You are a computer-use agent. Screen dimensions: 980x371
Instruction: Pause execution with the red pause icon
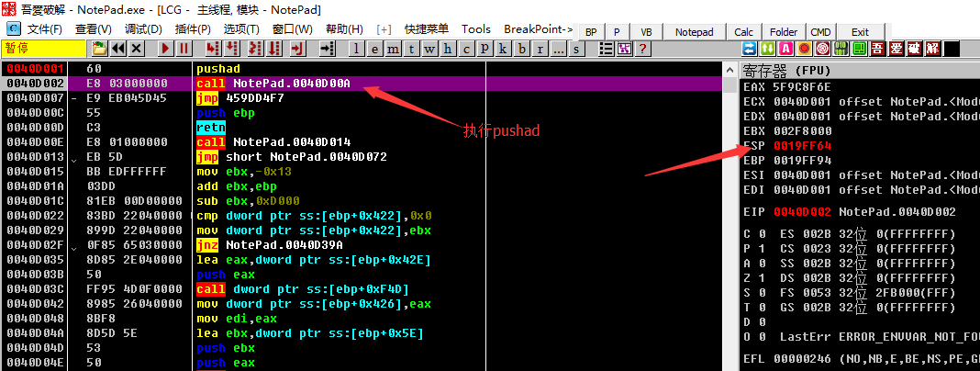(x=184, y=48)
